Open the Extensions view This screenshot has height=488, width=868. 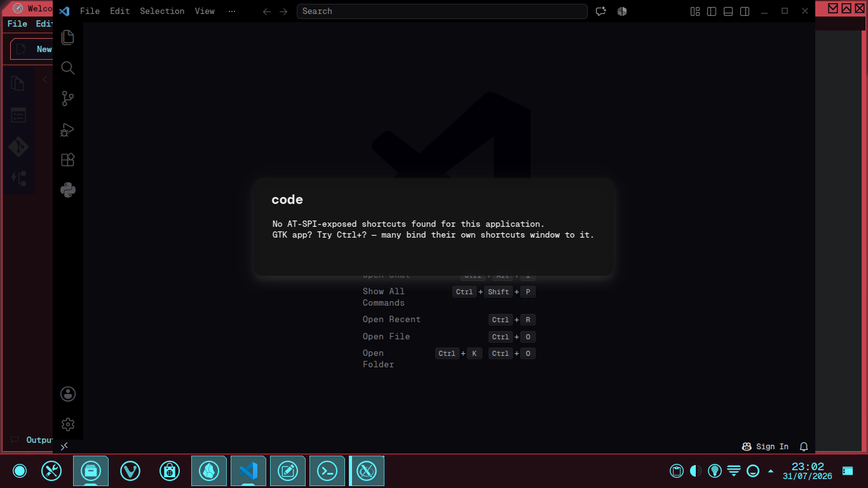point(68,159)
